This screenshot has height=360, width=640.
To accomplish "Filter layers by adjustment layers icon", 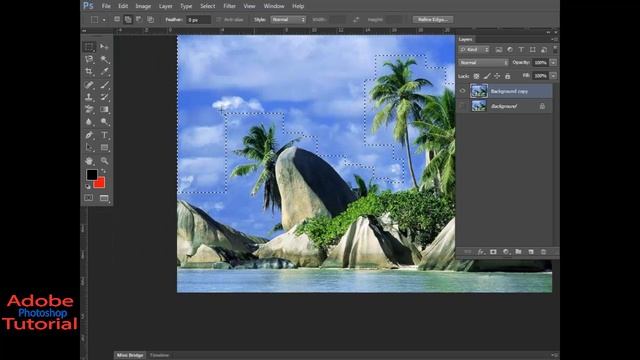I will (510, 49).
